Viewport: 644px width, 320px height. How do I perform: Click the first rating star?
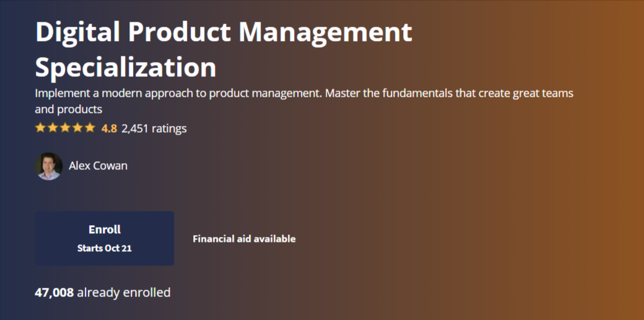41,128
